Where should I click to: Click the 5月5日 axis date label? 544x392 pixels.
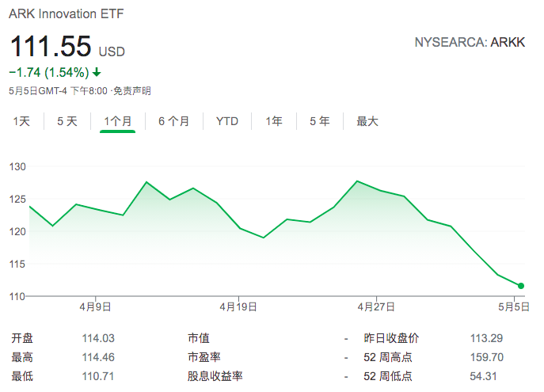tap(514, 307)
